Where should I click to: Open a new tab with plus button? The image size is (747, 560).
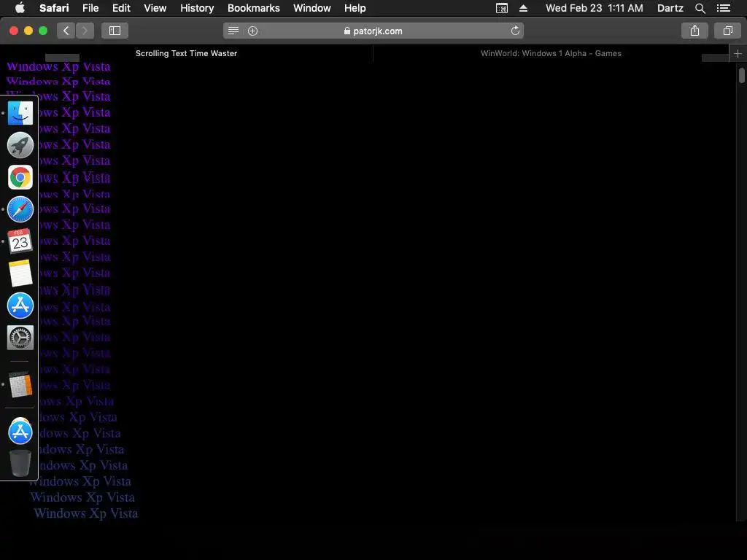(738, 54)
